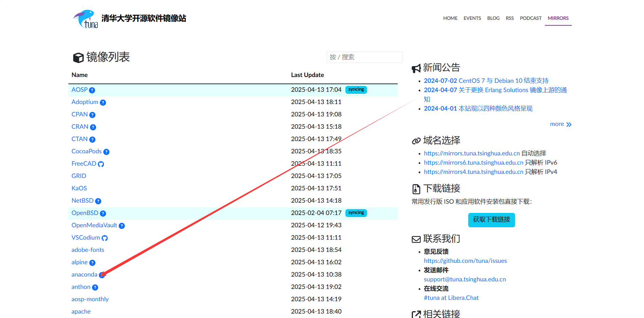The image size is (644, 318).
Task: Open the help icon next to Adoptium
Action: [x=103, y=103]
